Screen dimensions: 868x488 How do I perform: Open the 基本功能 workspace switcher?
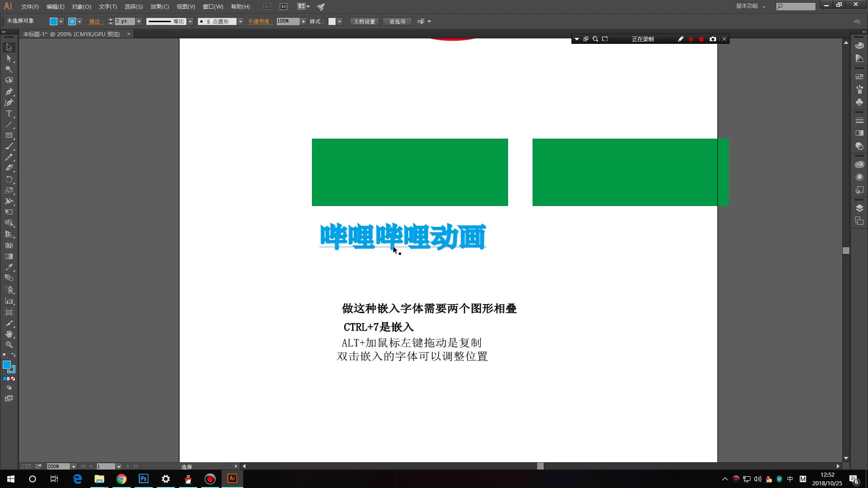(750, 6)
